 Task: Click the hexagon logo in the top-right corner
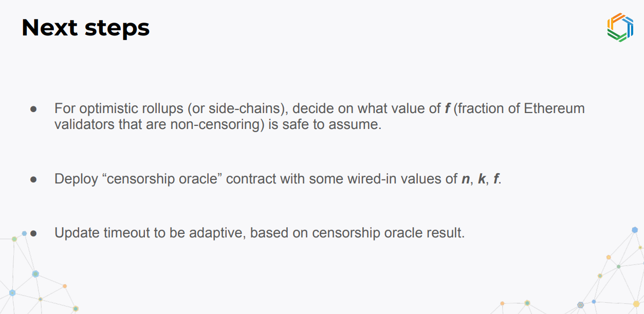[x=620, y=27]
